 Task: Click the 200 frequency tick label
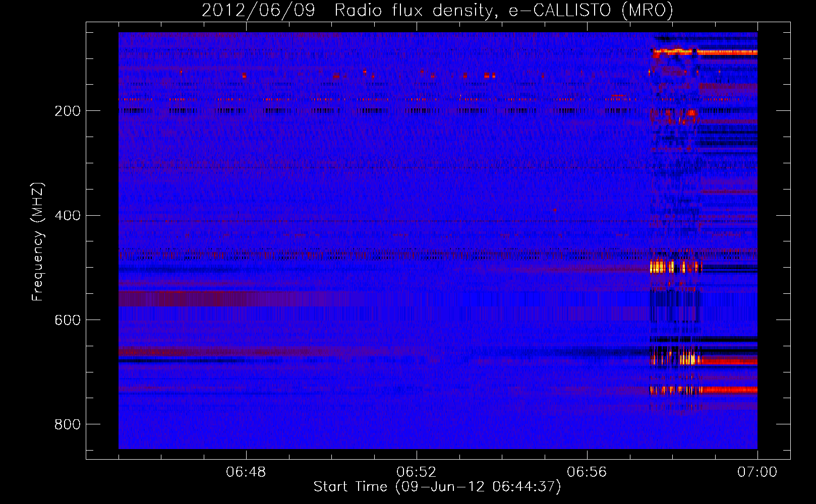coord(67,111)
